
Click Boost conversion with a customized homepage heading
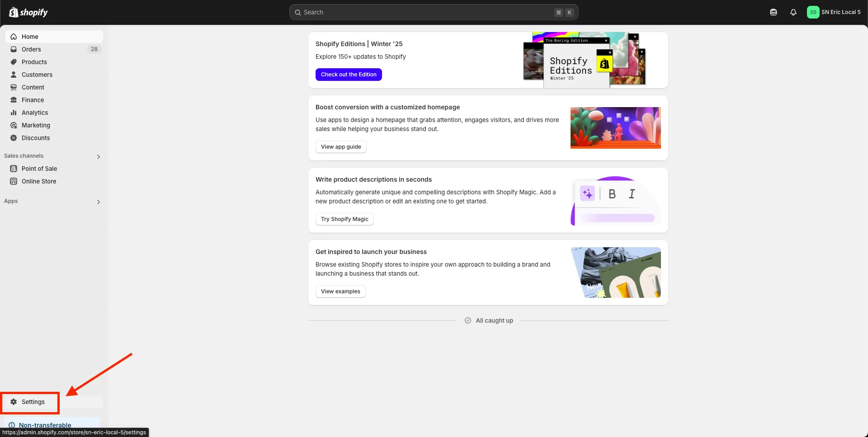point(387,107)
